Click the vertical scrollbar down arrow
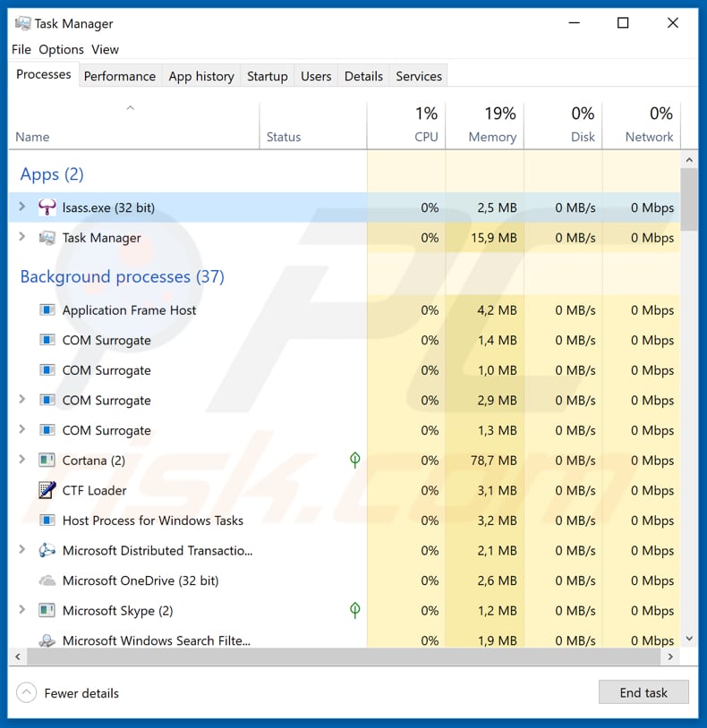Screen dimensions: 707x728 pos(689,639)
